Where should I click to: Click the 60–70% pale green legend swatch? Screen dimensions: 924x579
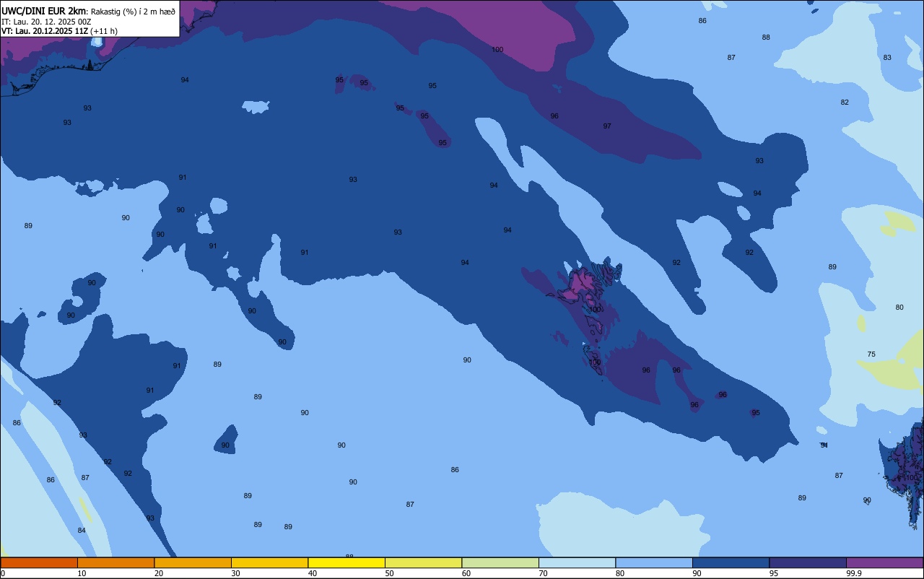pyautogui.click(x=500, y=562)
